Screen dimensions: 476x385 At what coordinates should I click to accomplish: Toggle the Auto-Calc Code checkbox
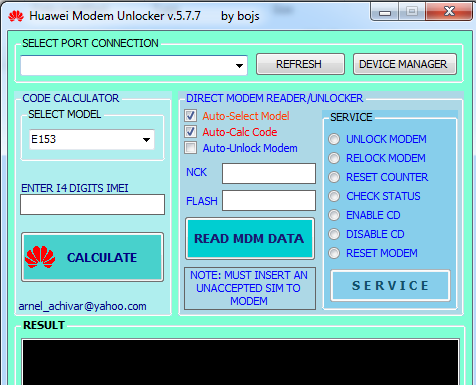click(191, 132)
